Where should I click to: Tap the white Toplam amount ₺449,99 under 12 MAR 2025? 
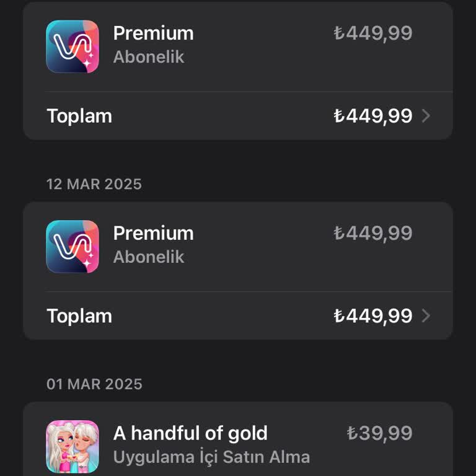(x=372, y=316)
